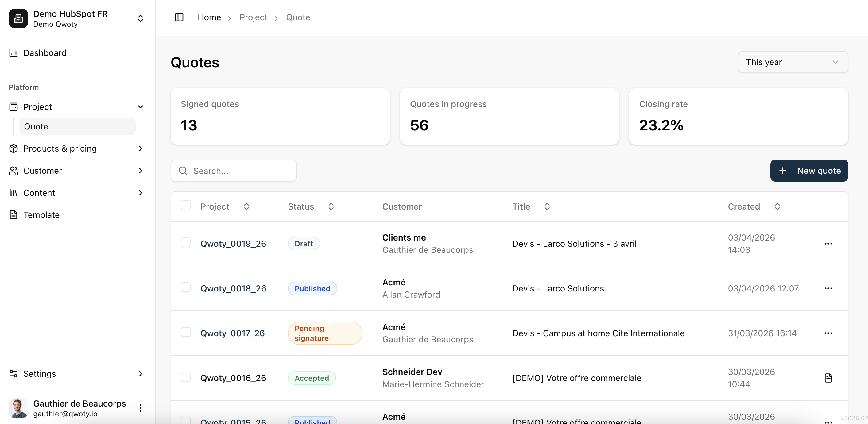Click the Signed quotes stat card
Screen dimensions: 868x424
280,116
